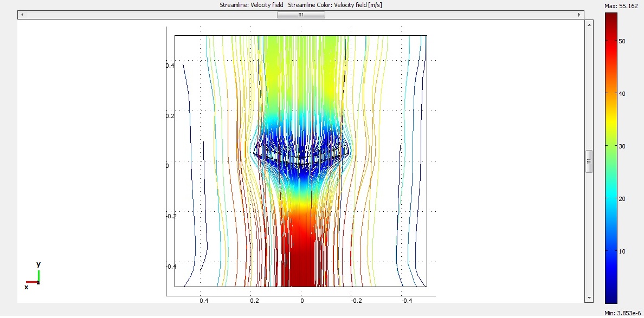This screenshot has width=644, height=318.
Task: Click the horizontal scrollbar right arrow
Action: pos(579,15)
